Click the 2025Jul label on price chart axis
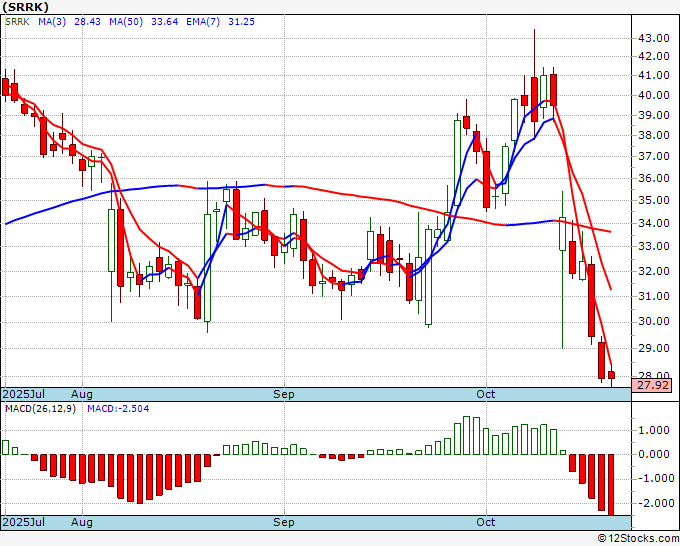Screen dimensions: 680x546 point(23,394)
